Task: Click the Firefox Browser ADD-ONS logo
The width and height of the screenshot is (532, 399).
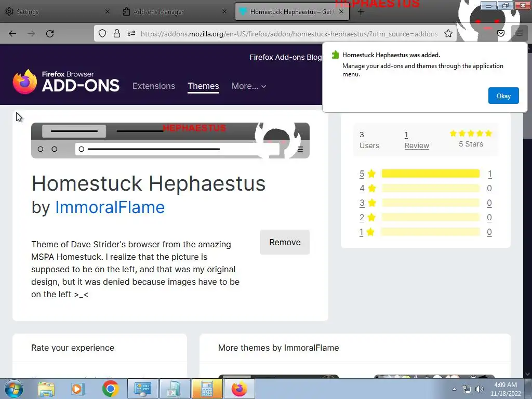Action: tap(66, 82)
